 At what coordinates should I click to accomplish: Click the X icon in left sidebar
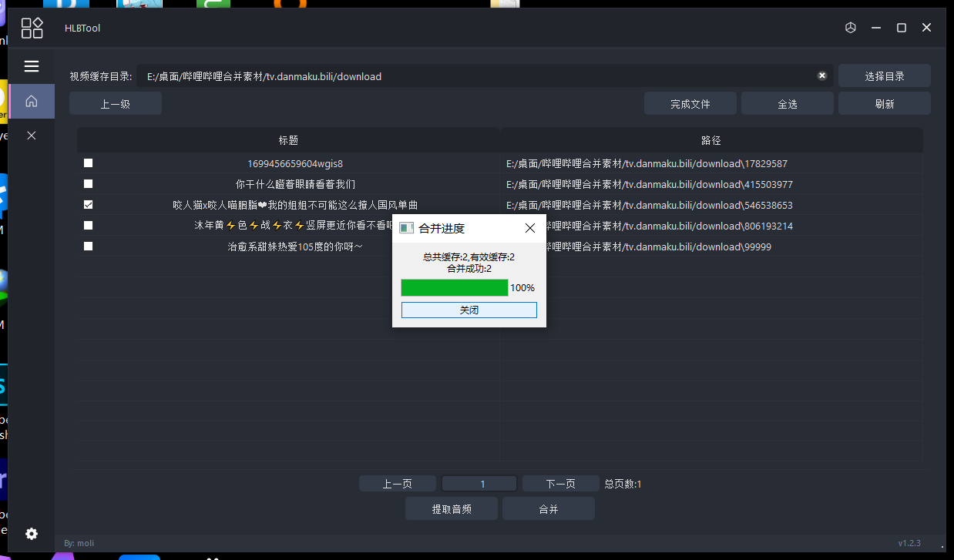point(32,136)
